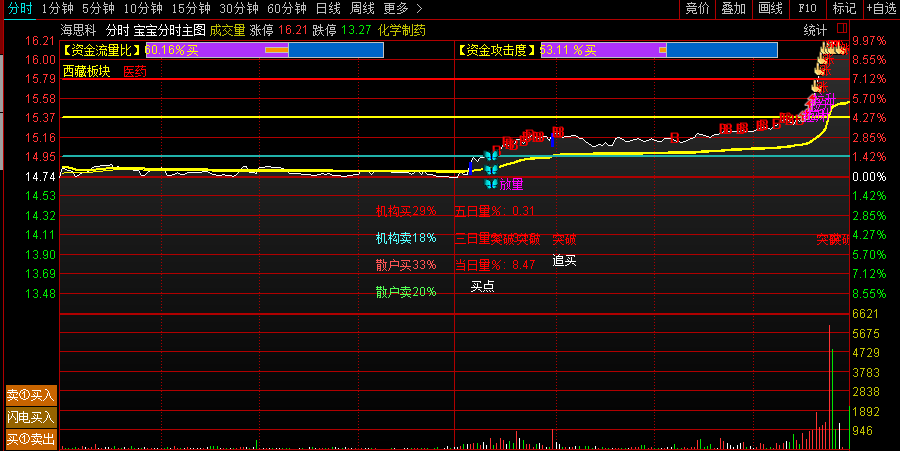
Task: Switch to the 5分钟 chart tab
Action: pyautogui.click(x=98, y=9)
